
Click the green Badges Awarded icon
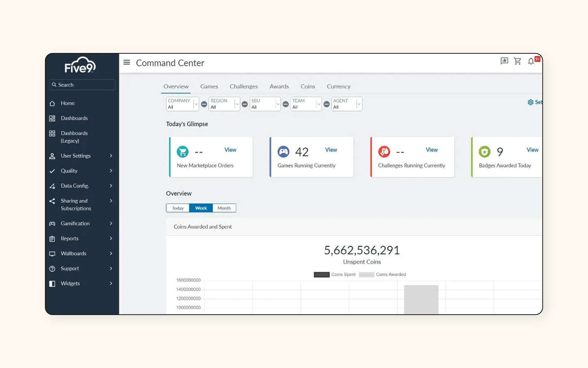tap(485, 152)
